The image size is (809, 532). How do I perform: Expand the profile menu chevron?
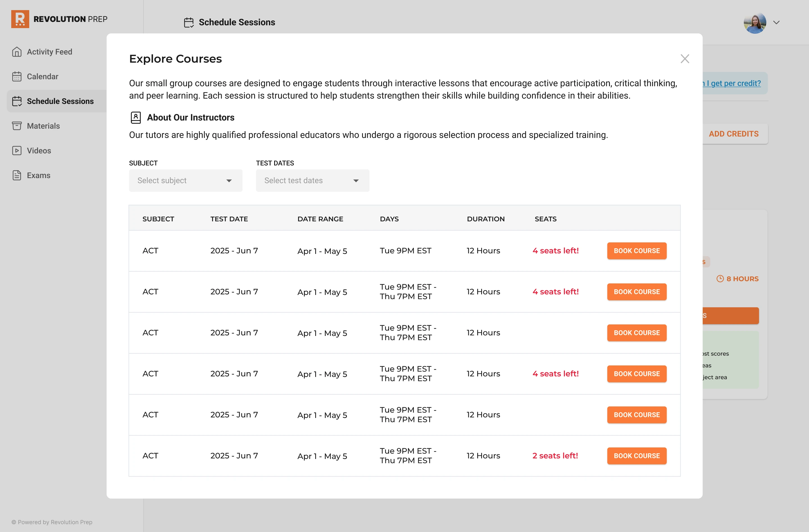coord(776,22)
